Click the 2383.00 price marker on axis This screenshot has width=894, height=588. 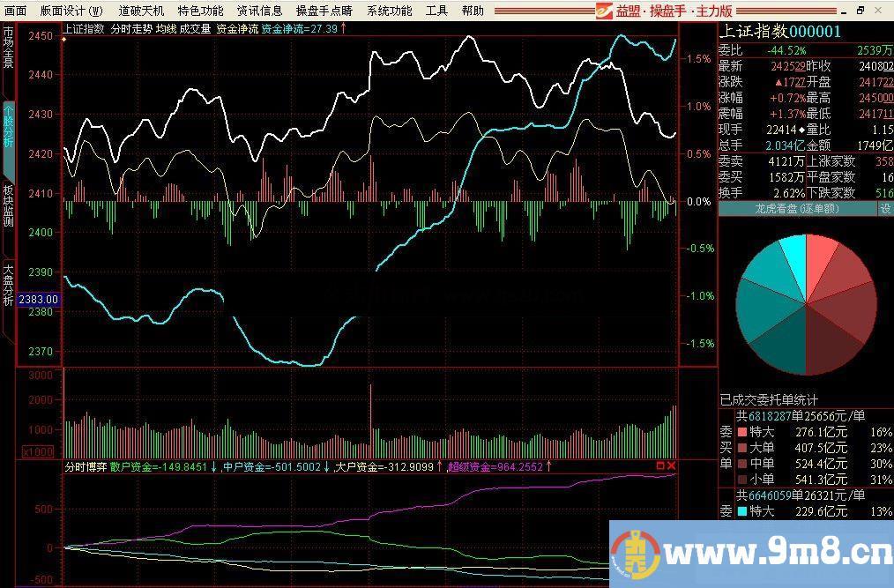click(x=39, y=299)
